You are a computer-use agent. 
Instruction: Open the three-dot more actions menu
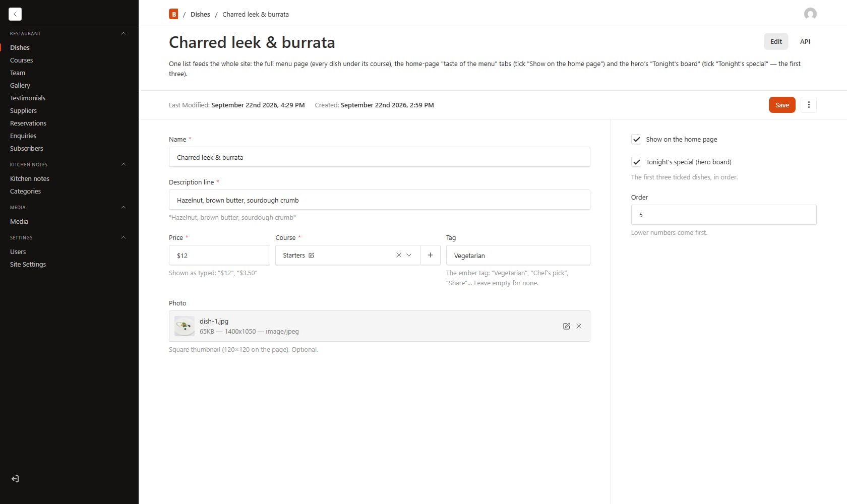(809, 105)
